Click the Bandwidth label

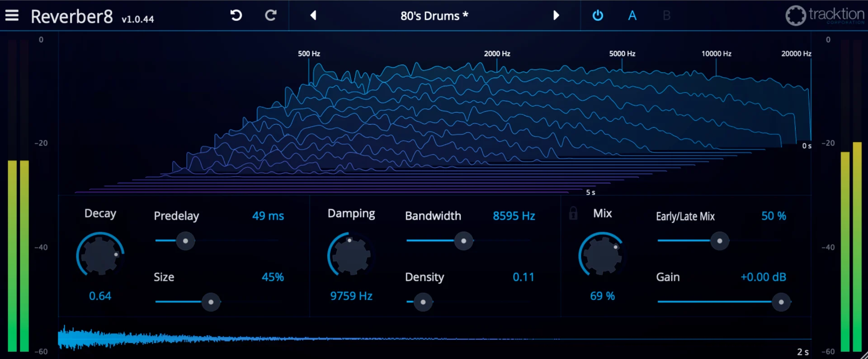pos(433,216)
